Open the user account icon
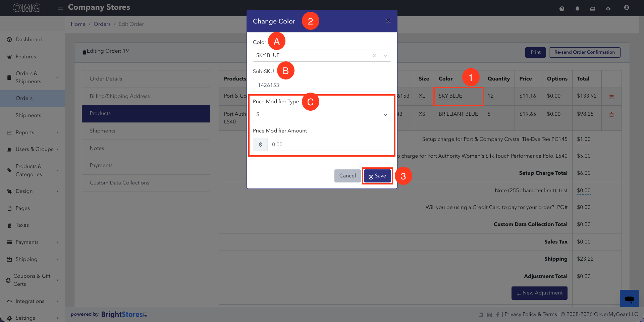644x322 pixels. pyautogui.click(x=627, y=7)
